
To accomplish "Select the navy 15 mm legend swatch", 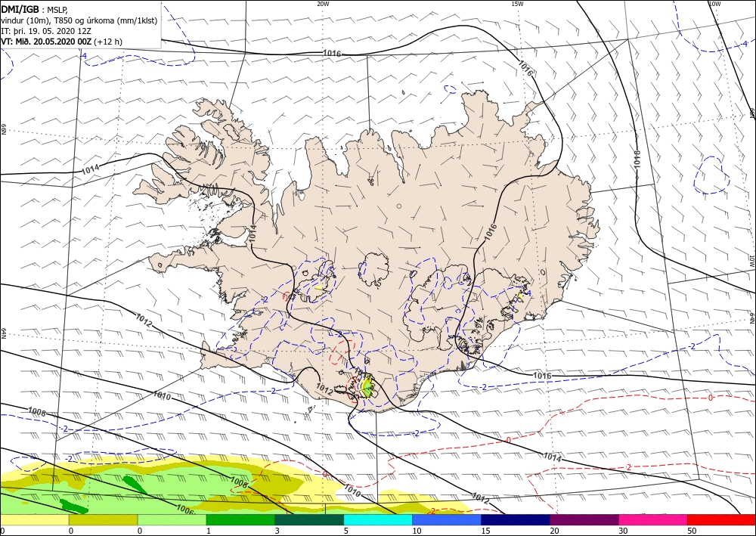I will point(516,519).
